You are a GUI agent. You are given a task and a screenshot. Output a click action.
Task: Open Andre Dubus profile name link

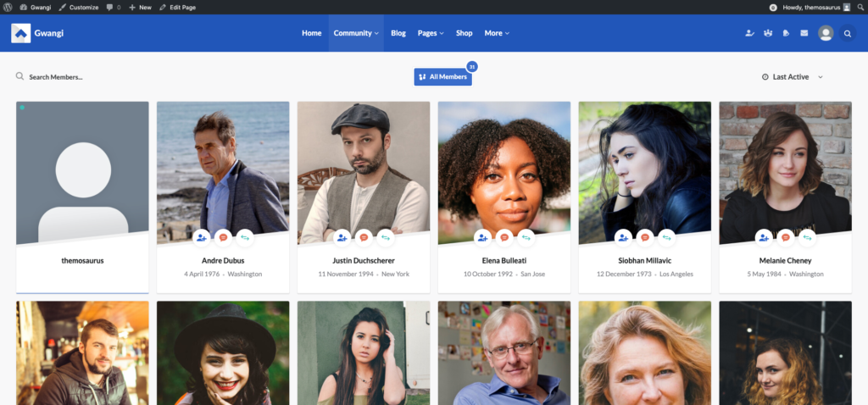click(223, 261)
